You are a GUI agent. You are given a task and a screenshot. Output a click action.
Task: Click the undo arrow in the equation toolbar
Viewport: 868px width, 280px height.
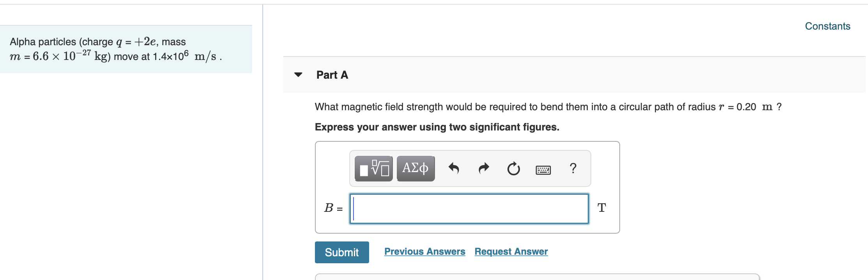[x=454, y=168]
